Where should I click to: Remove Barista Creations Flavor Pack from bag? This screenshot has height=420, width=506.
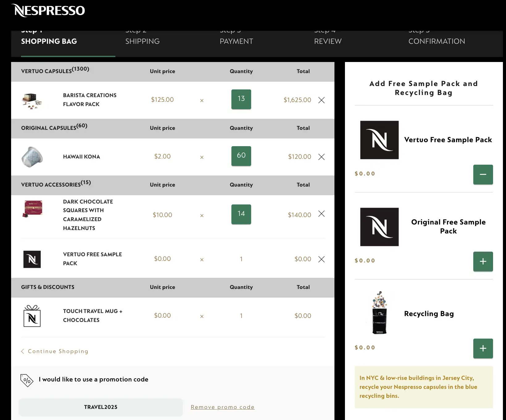(321, 100)
